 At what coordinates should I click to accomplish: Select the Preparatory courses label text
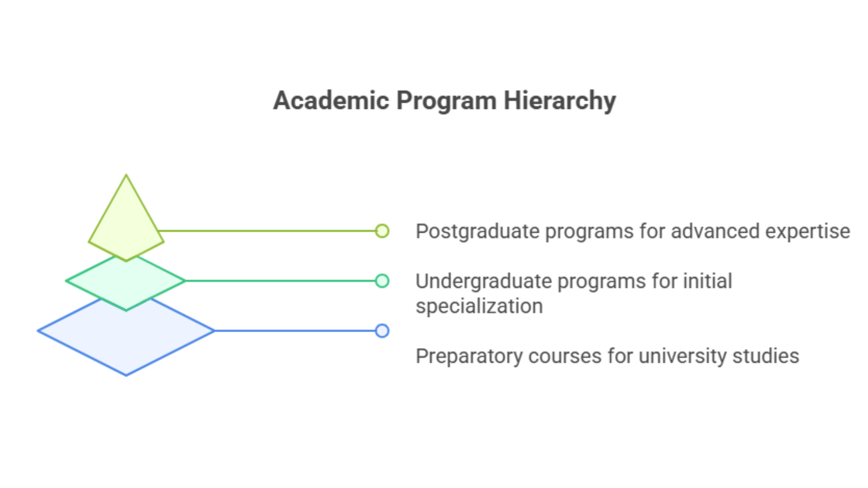[607, 357]
